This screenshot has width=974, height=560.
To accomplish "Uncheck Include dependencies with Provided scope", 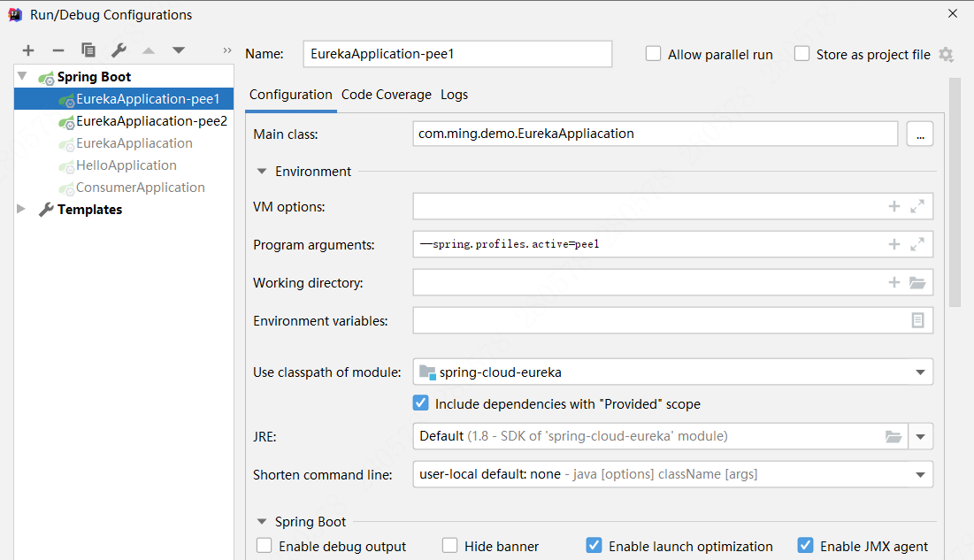I will [x=420, y=403].
